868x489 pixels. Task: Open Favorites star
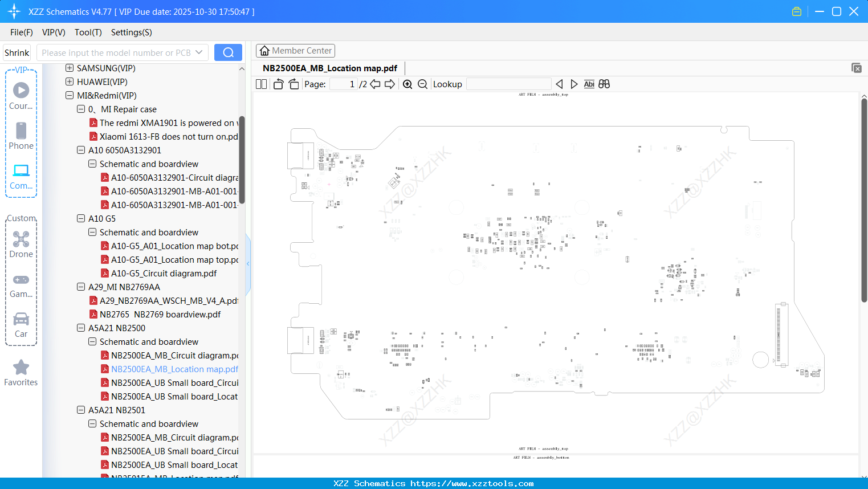(x=21, y=373)
